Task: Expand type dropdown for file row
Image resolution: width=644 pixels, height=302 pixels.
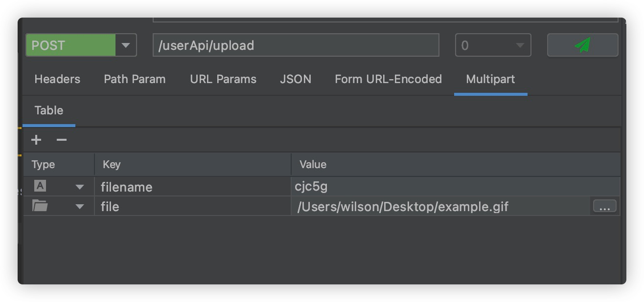Action: click(x=79, y=207)
